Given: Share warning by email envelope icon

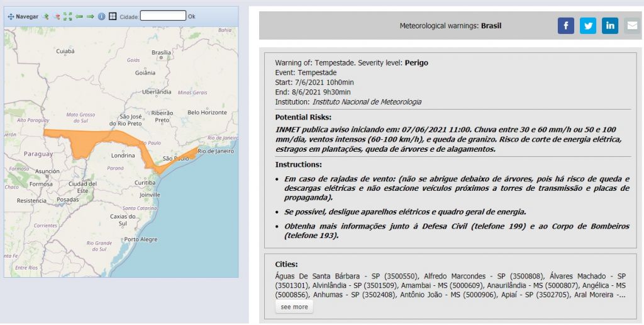Looking at the screenshot, I should pos(632,25).
